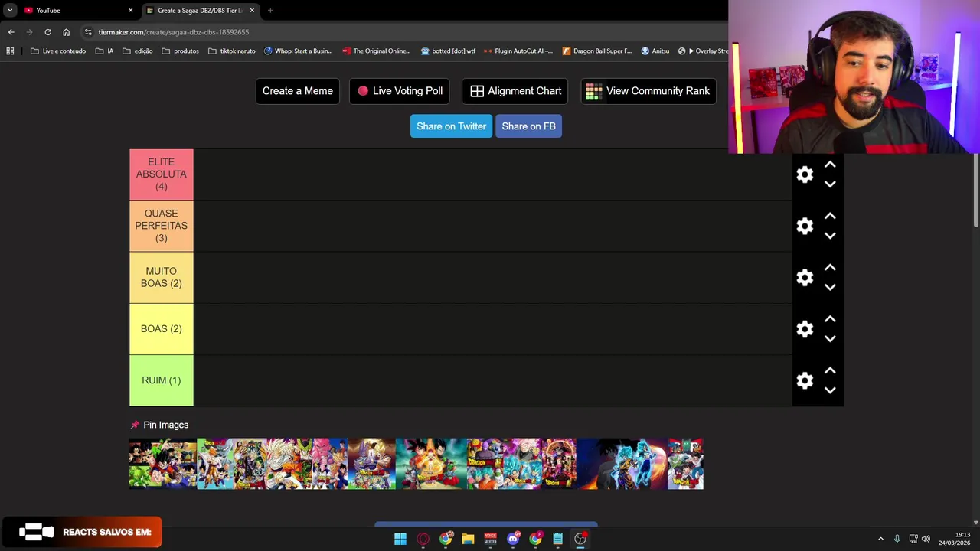Open the Anitsu bookmark
The image size is (980, 551).
[655, 51]
